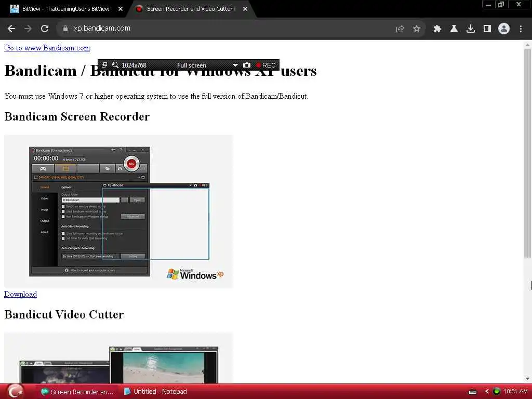Bookmark this page with the star
Screen dimensions: 532x399
point(417,29)
